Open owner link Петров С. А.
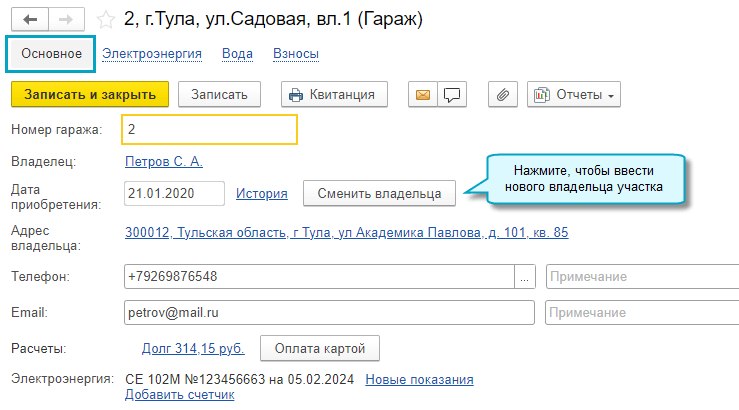The height and width of the screenshot is (410, 739). click(x=164, y=161)
